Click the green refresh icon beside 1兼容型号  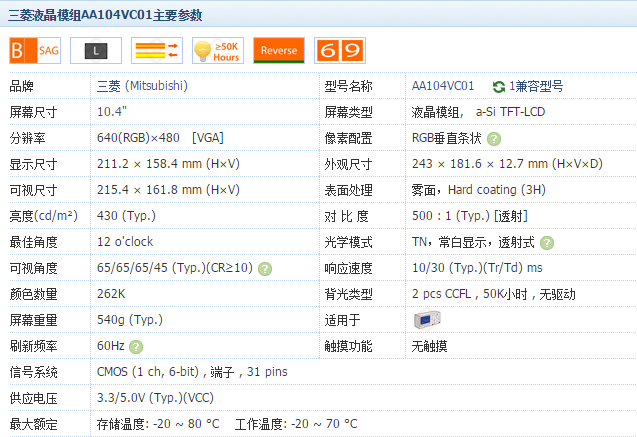point(498,87)
